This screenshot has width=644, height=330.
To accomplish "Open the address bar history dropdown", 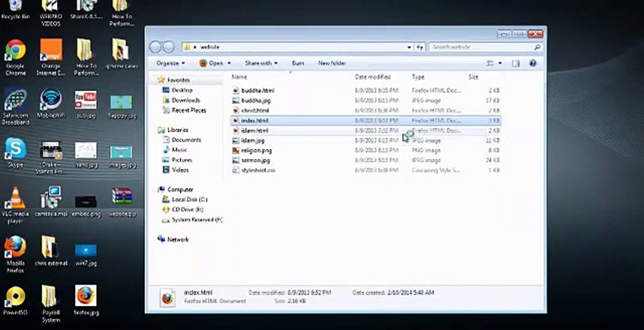I will (x=409, y=47).
